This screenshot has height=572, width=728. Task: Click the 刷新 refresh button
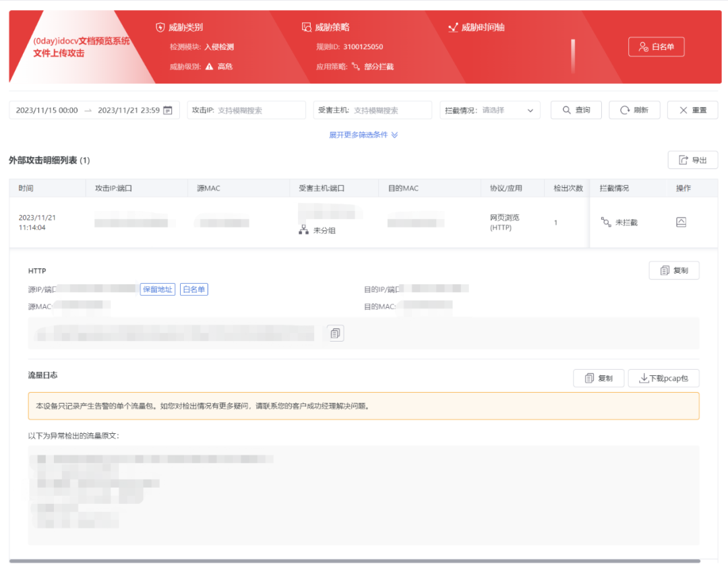[634, 110]
